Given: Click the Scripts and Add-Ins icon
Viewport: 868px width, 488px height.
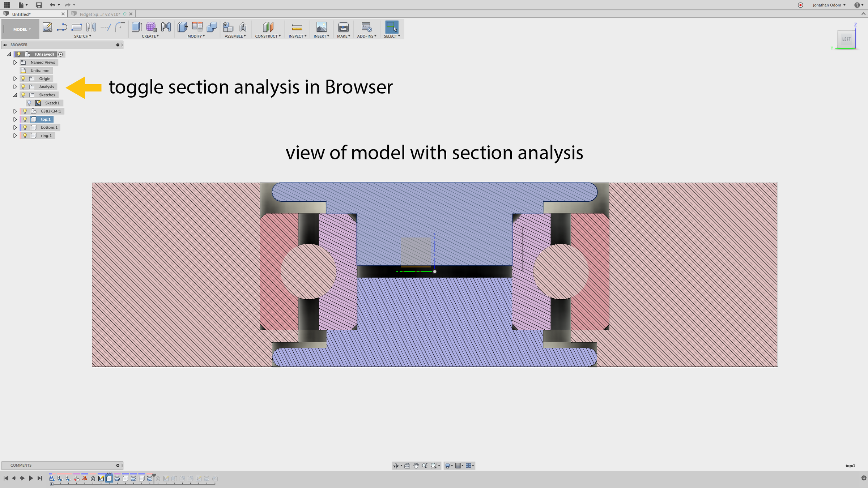Looking at the screenshot, I should pos(366,27).
